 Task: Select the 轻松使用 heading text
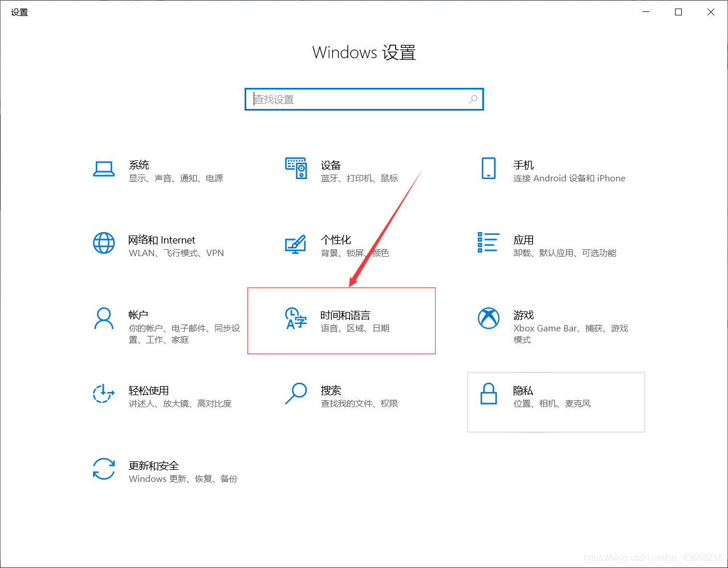click(149, 390)
